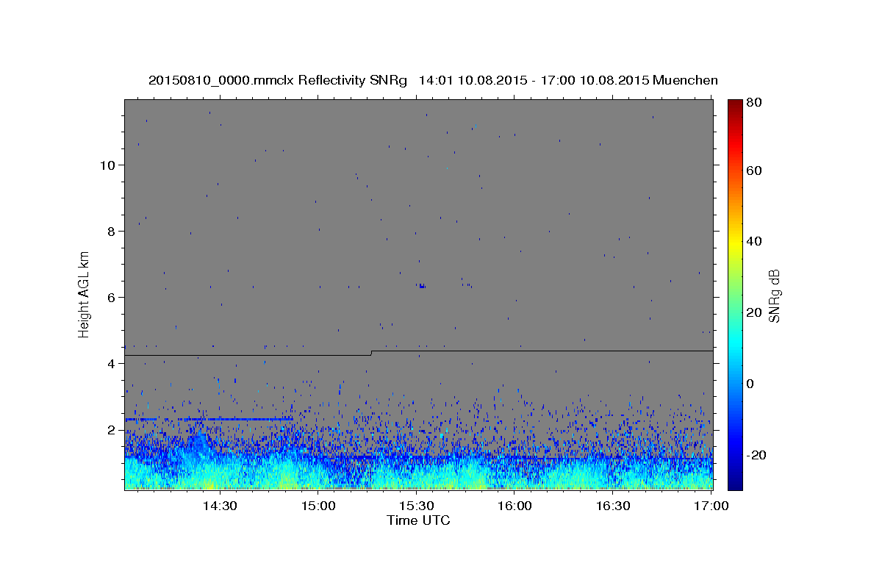
Task: Click the height tick label 2
Action: [x=112, y=429]
